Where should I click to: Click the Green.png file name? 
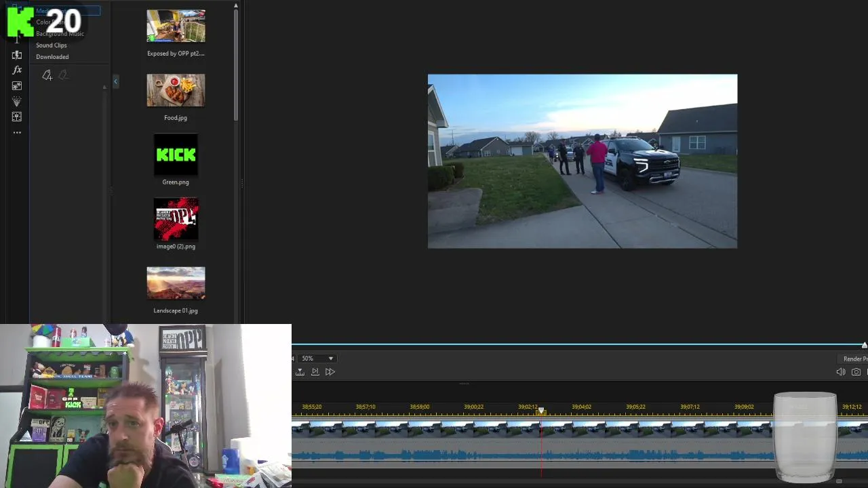tap(176, 182)
